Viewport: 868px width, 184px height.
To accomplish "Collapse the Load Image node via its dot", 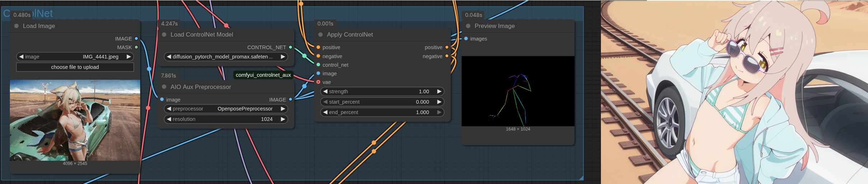I will (x=17, y=26).
